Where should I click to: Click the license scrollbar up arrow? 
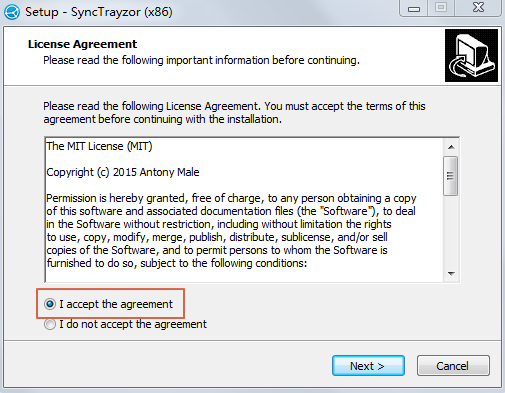click(x=451, y=147)
